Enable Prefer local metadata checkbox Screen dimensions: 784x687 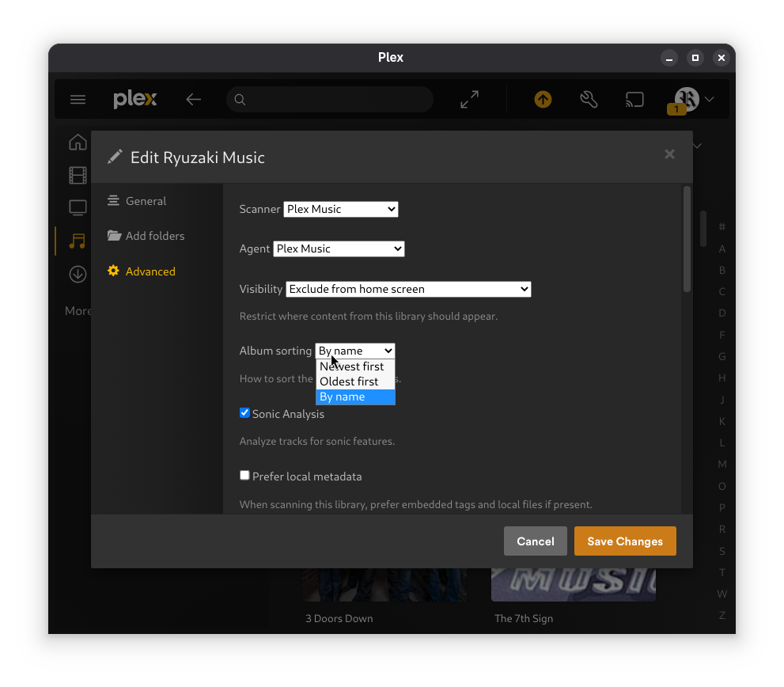pyautogui.click(x=244, y=476)
